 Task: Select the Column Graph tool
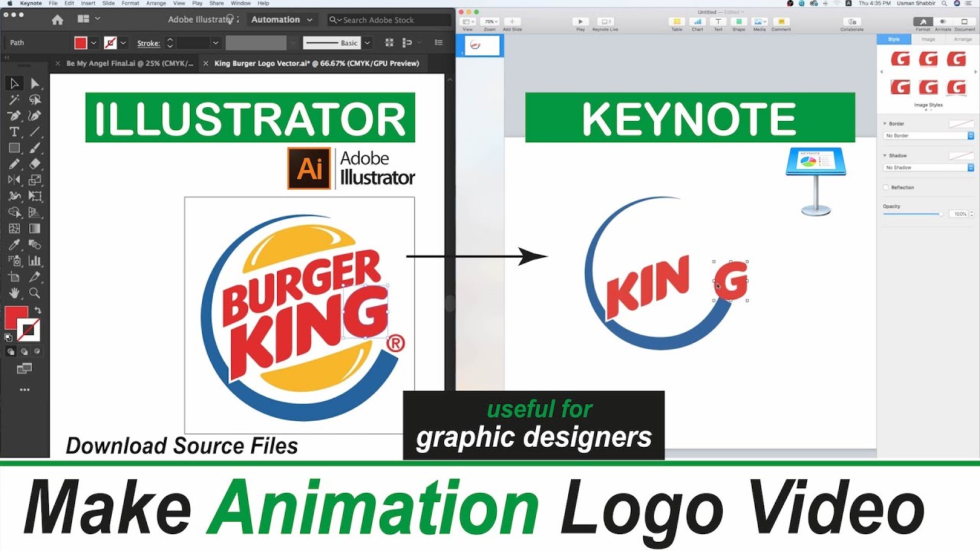coord(34,261)
